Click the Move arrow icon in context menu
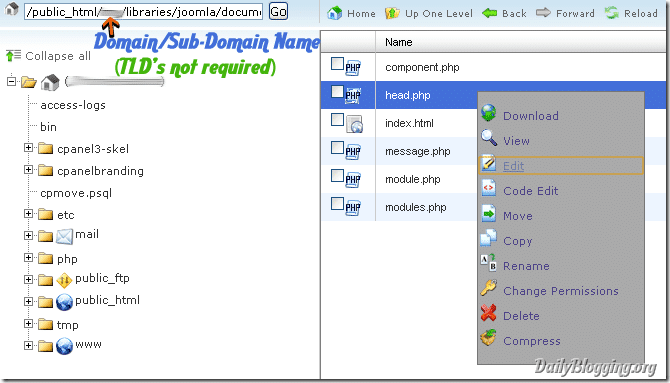 click(x=489, y=213)
